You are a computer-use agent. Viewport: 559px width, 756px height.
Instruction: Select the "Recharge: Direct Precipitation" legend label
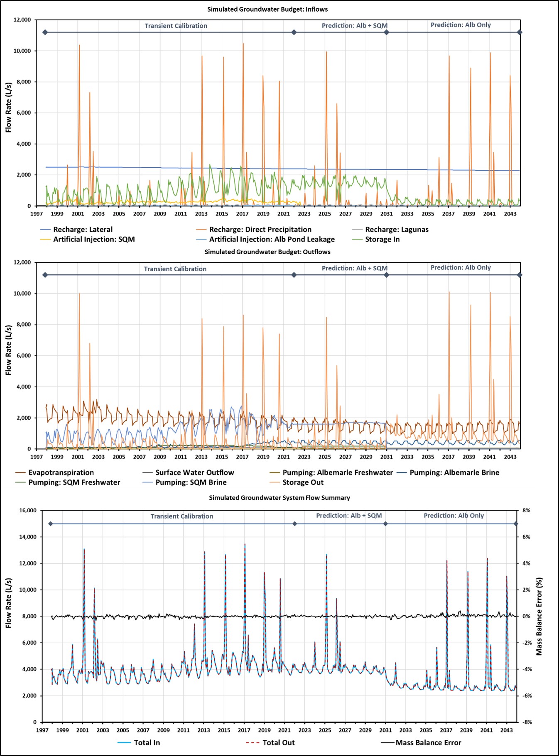coord(260,230)
